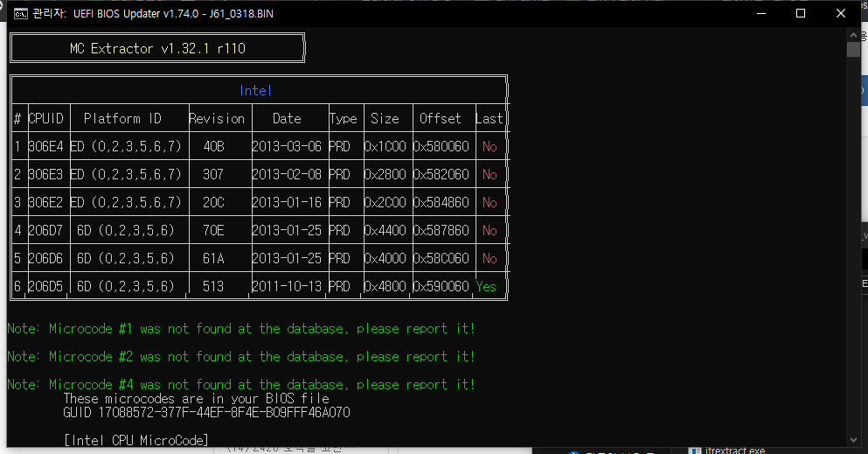The width and height of the screenshot is (868, 454).
Task: Click offset 0x590060 cell
Action: coord(441,286)
